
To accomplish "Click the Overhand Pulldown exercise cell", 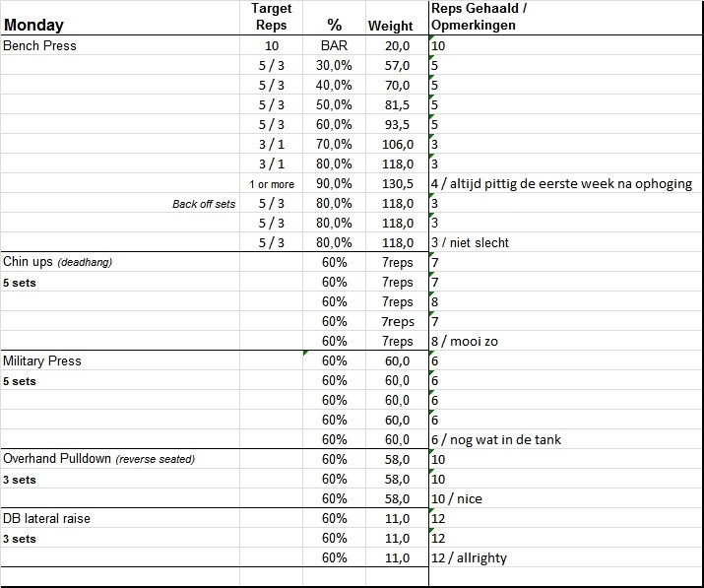I will [98, 459].
